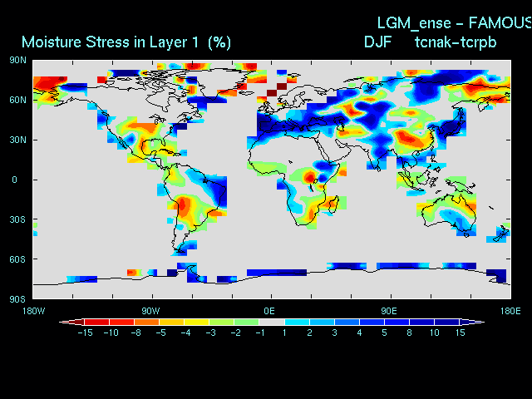Click the '180E' longitude axis label
This screenshot has height=399, width=532.
pos(510,311)
